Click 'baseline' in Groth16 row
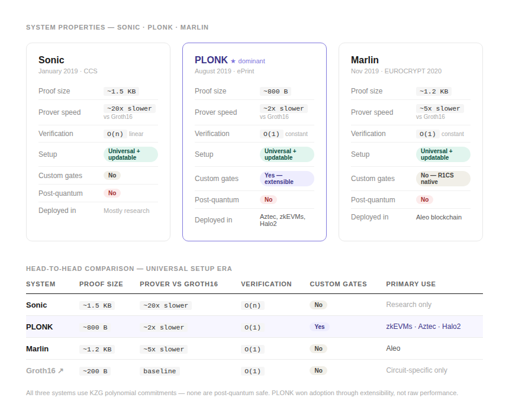Viewport: 509px width, 420px height. tap(159, 371)
